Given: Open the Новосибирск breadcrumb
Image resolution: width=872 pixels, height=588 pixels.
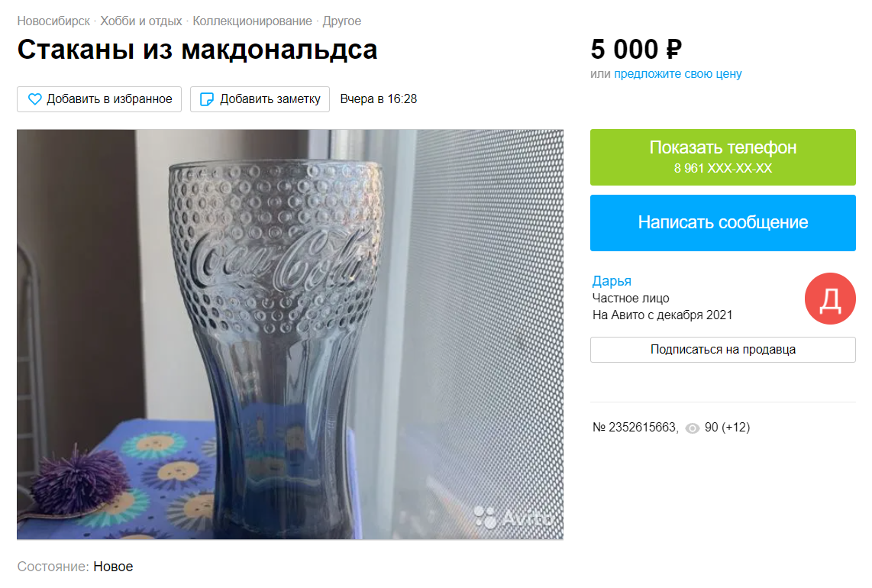Looking at the screenshot, I should coord(53,21).
